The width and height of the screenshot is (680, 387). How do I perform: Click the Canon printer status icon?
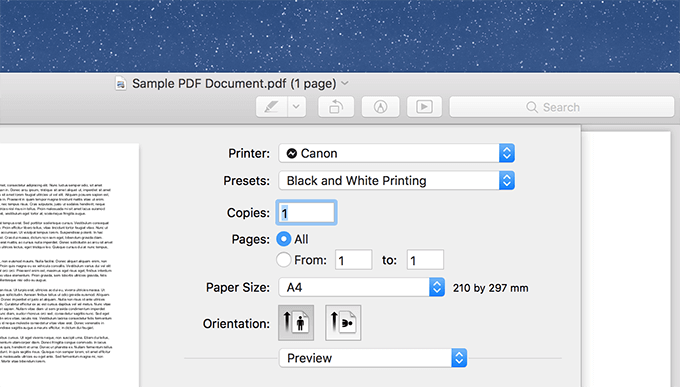[x=292, y=153]
